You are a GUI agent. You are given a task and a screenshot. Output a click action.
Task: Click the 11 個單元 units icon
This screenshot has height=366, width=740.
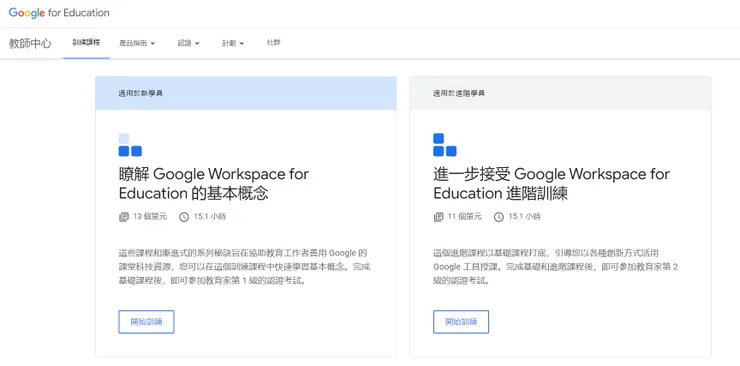pos(438,217)
